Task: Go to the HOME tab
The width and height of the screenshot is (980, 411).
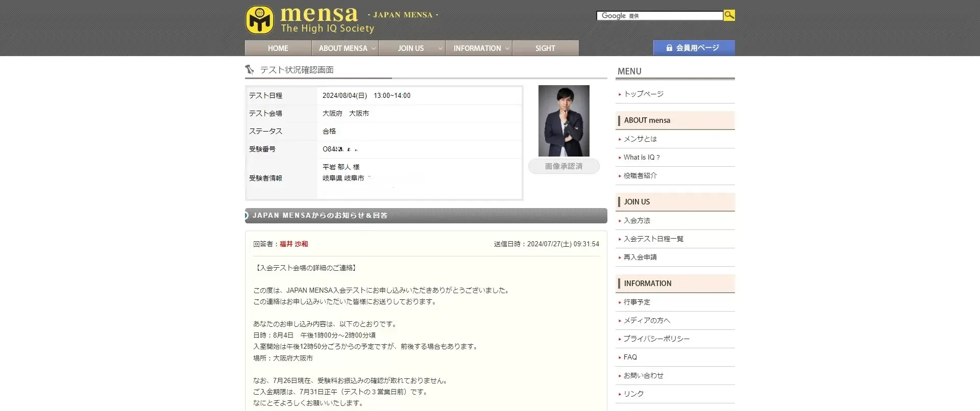Action: (278, 48)
